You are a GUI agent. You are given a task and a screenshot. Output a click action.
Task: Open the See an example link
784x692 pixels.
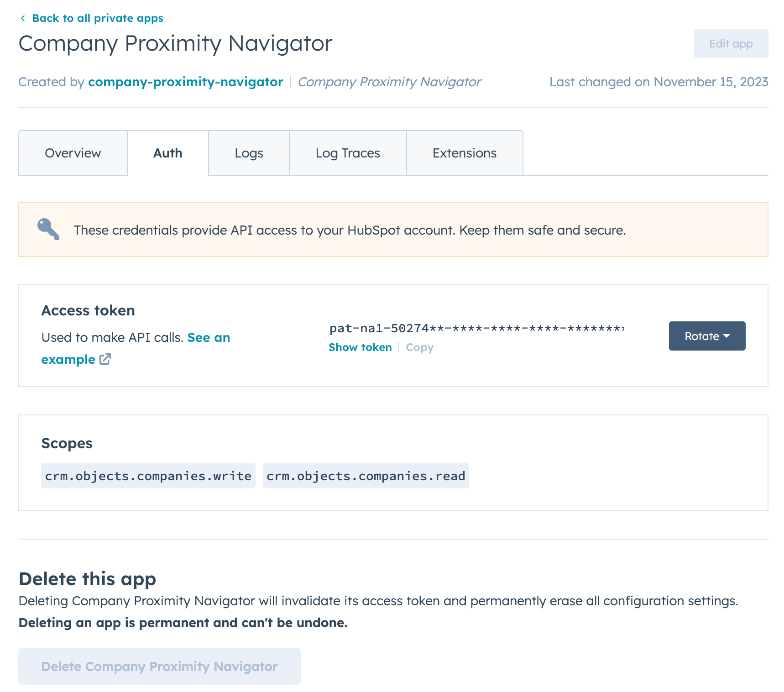pos(209,337)
